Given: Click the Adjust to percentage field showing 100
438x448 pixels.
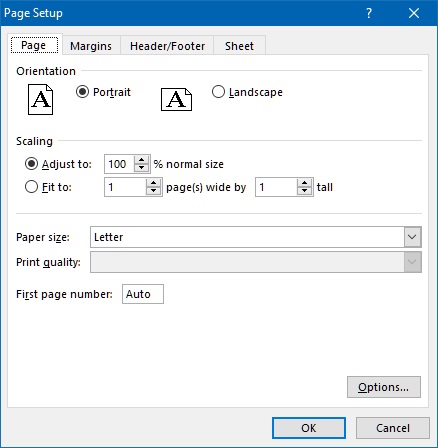Looking at the screenshot, I should coord(119,164).
